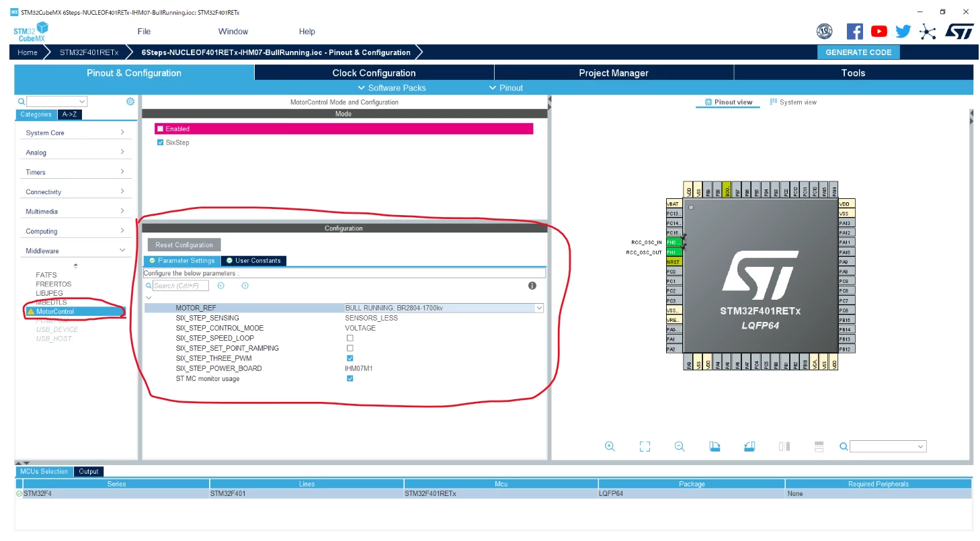The image size is (980, 541).
Task: Expand the Multimedia category
Action: pos(75,211)
